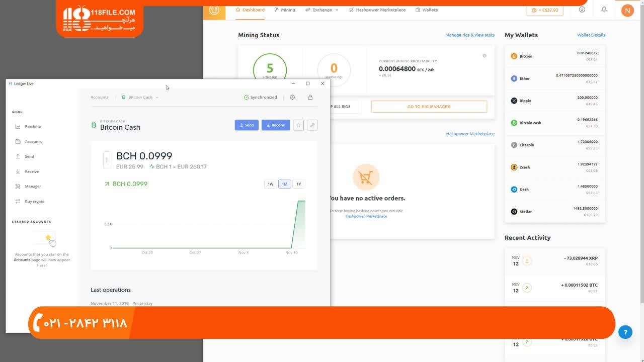Open the blue help chat bubble
644x362 pixels.
pos(625,332)
